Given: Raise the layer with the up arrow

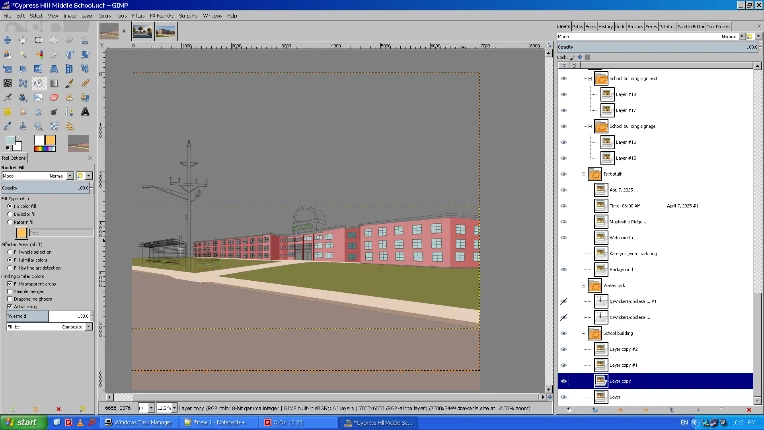Looking at the screenshot, I should coord(620,410).
